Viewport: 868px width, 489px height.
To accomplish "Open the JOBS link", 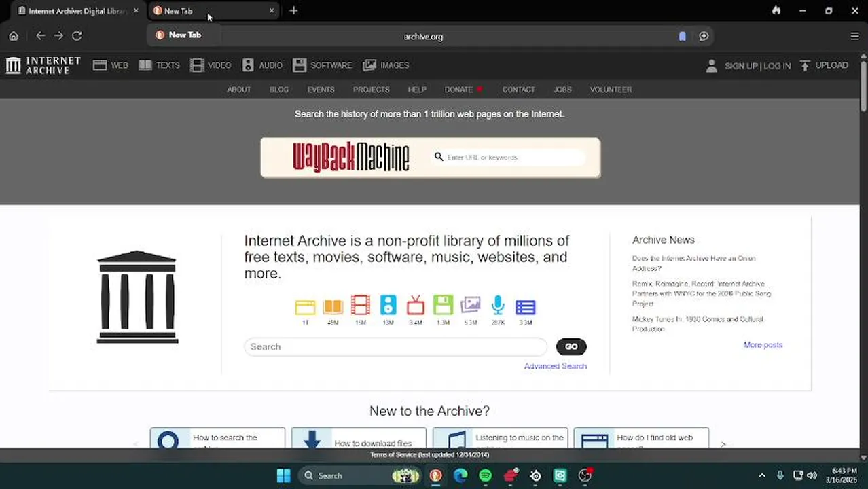I will click(x=562, y=90).
